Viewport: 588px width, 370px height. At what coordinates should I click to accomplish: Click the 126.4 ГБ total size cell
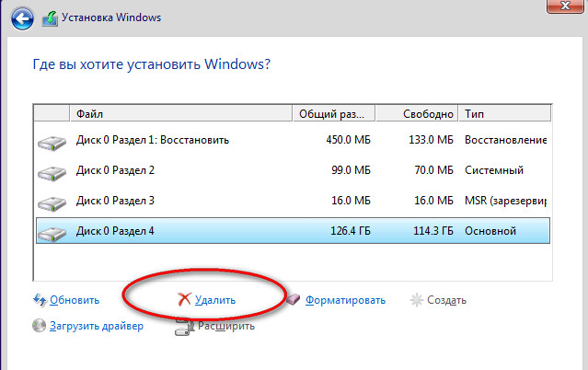351,231
